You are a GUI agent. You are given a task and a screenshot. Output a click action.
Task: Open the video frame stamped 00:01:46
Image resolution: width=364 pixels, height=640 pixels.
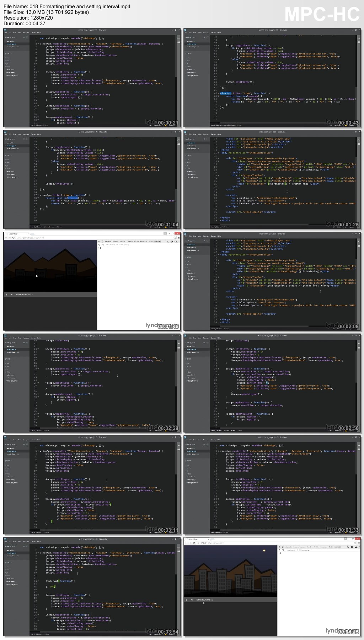(x=92, y=281)
